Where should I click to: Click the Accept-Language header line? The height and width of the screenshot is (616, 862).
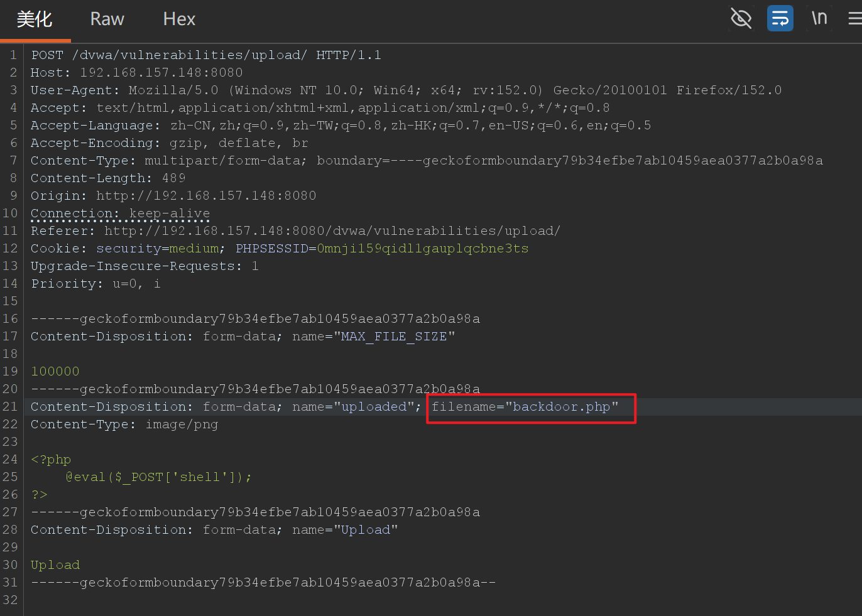click(x=341, y=126)
